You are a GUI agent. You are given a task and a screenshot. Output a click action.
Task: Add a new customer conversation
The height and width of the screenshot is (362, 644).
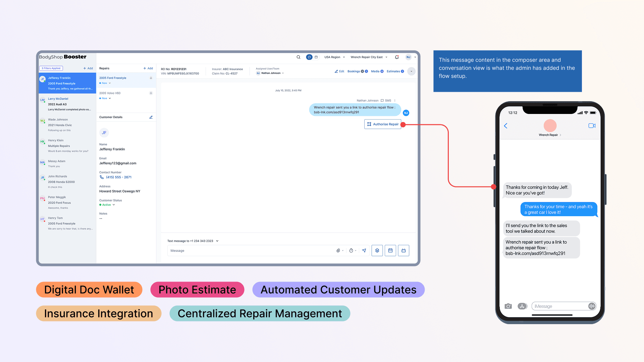click(x=88, y=68)
